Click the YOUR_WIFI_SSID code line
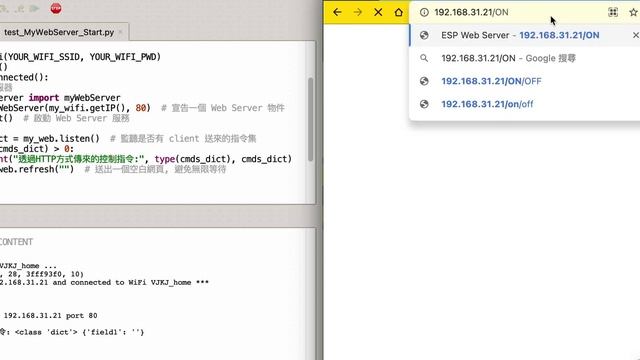The width and height of the screenshot is (640, 360). pos(80,57)
